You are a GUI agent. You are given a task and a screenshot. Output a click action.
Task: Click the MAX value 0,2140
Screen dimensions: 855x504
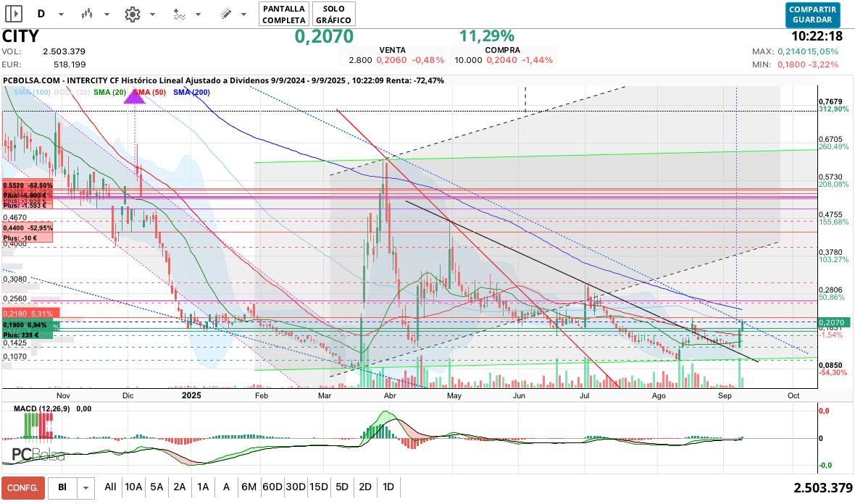[x=792, y=51]
